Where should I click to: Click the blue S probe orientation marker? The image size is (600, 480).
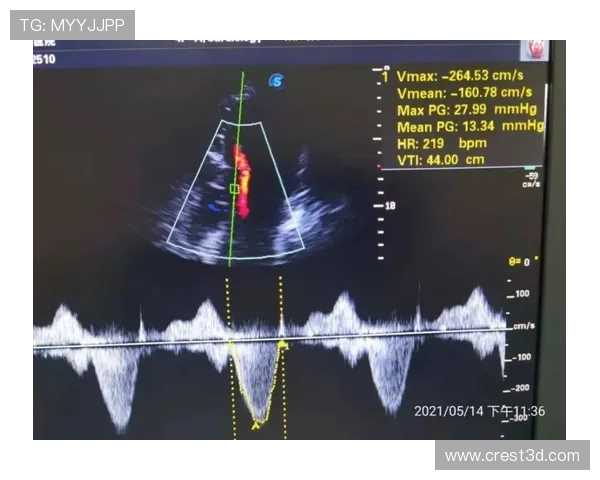click(277, 80)
